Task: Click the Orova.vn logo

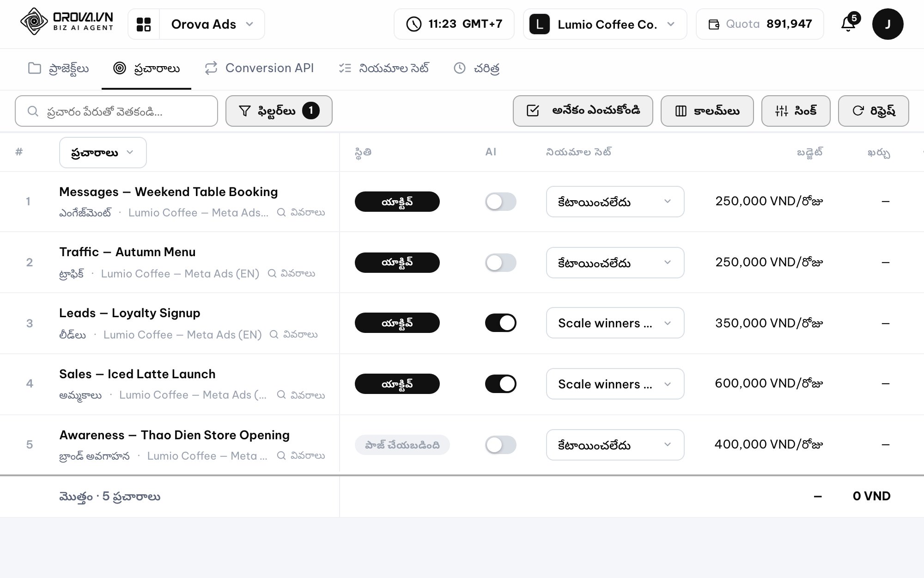Action: 67,22
